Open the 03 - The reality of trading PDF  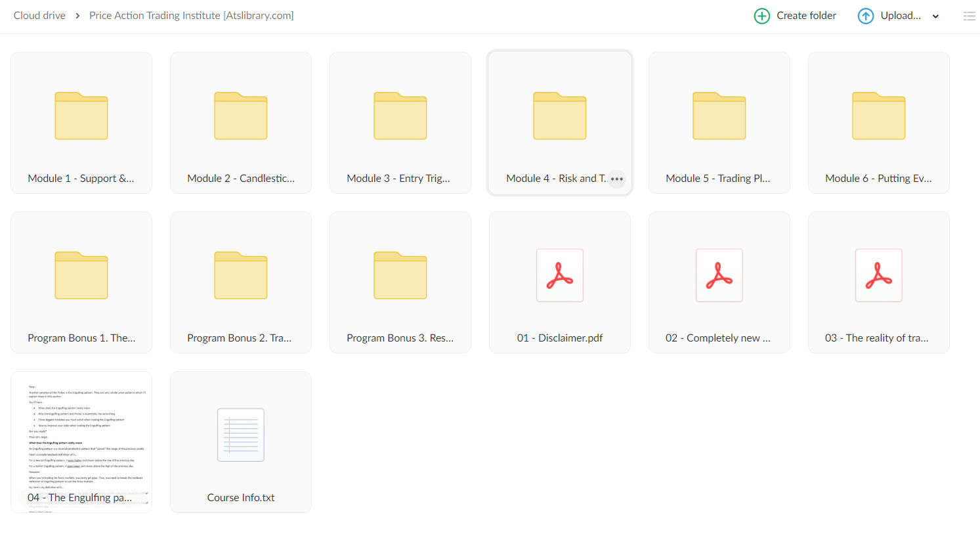[878, 276]
